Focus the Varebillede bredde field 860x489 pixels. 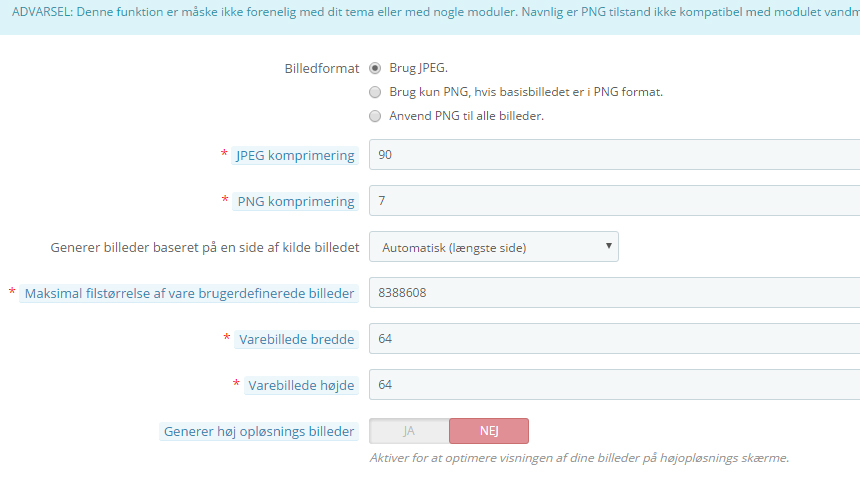coord(614,339)
